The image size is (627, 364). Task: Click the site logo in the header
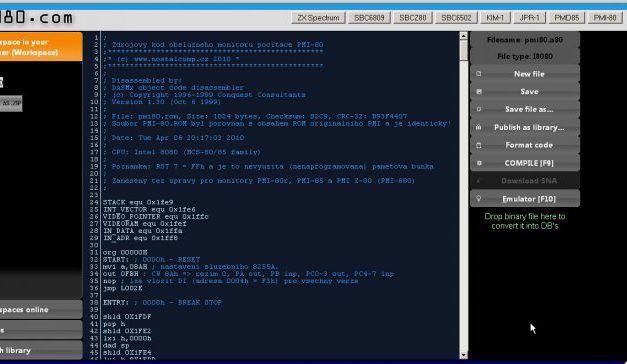(x=37, y=18)
